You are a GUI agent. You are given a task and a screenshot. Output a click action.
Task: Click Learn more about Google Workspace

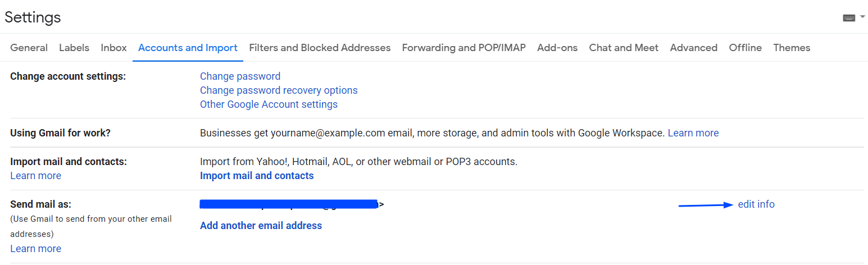pos(693,133)
